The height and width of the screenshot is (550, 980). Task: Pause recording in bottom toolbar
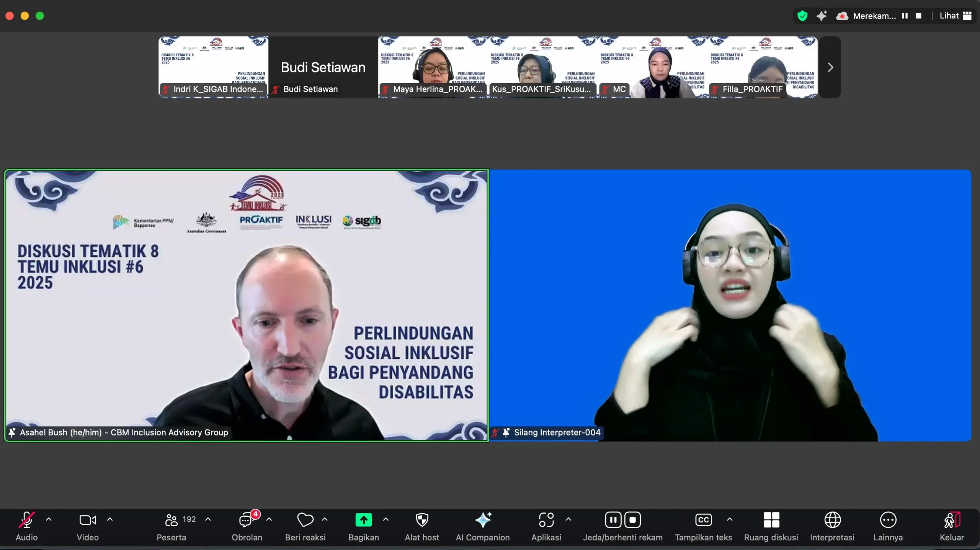613,520
